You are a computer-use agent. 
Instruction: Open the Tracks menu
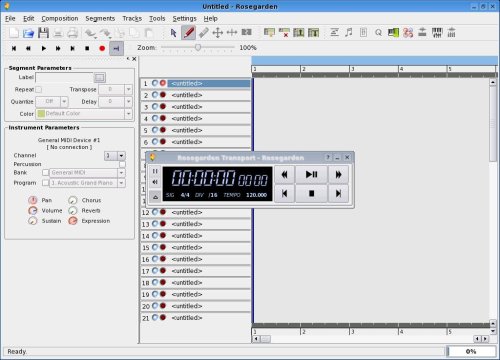coord(132,18)
